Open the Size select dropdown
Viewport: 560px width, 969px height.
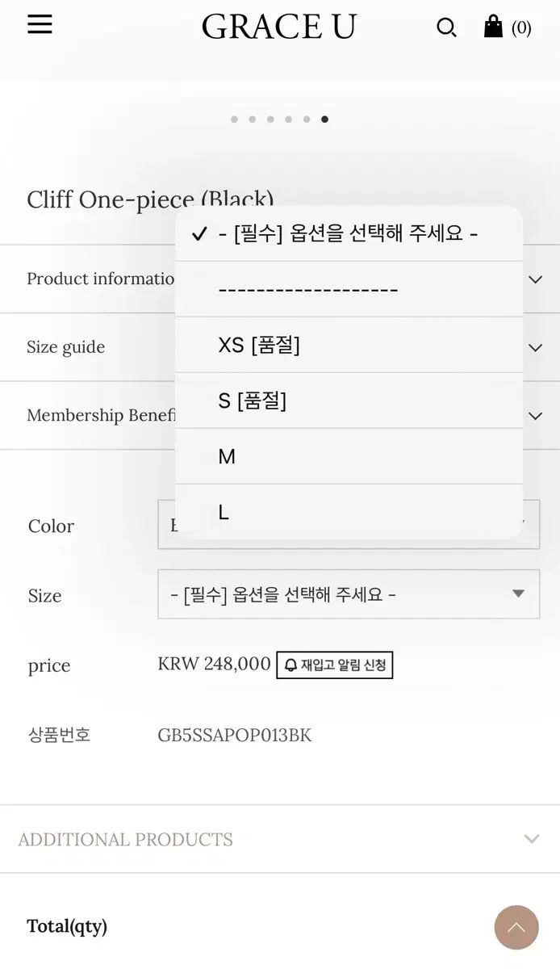349,594
